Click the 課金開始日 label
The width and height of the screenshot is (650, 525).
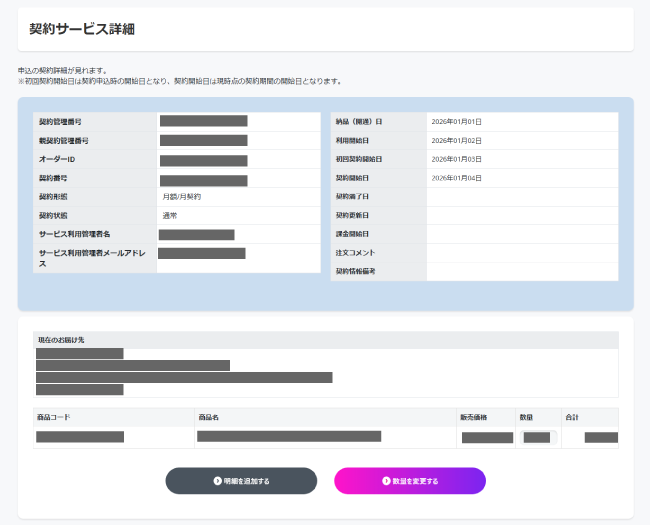click(x=352, y=234)
